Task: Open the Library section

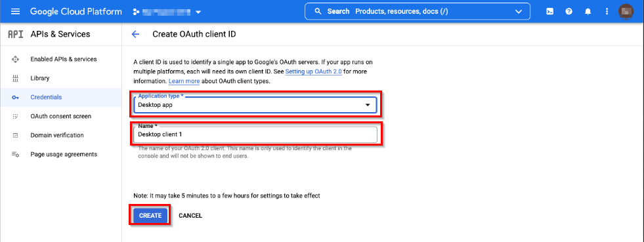Action: tap(40, 78)
